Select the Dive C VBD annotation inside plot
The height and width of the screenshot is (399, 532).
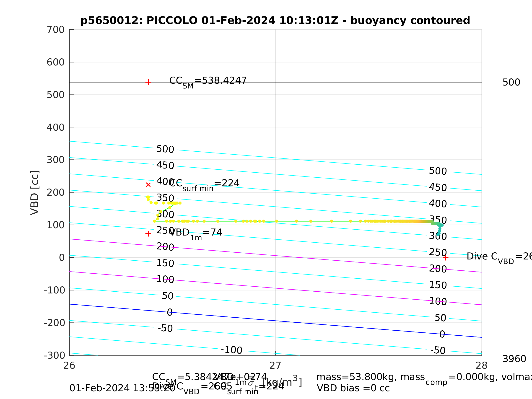499,258
